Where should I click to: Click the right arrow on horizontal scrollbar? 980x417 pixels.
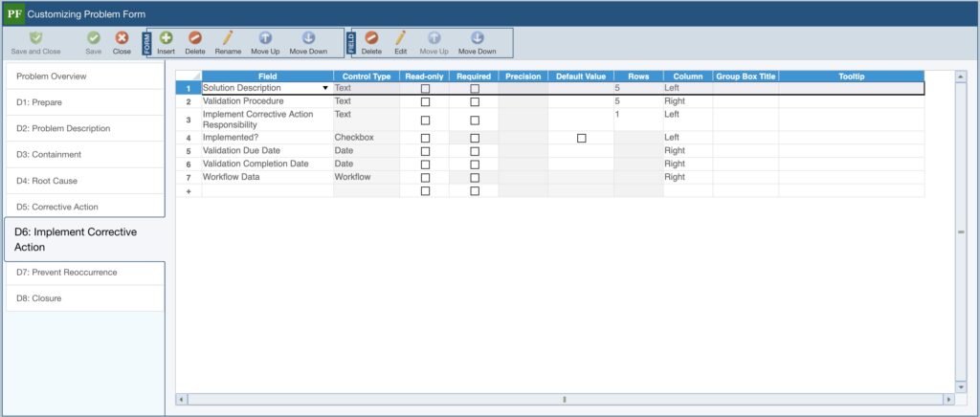[947, 399]
